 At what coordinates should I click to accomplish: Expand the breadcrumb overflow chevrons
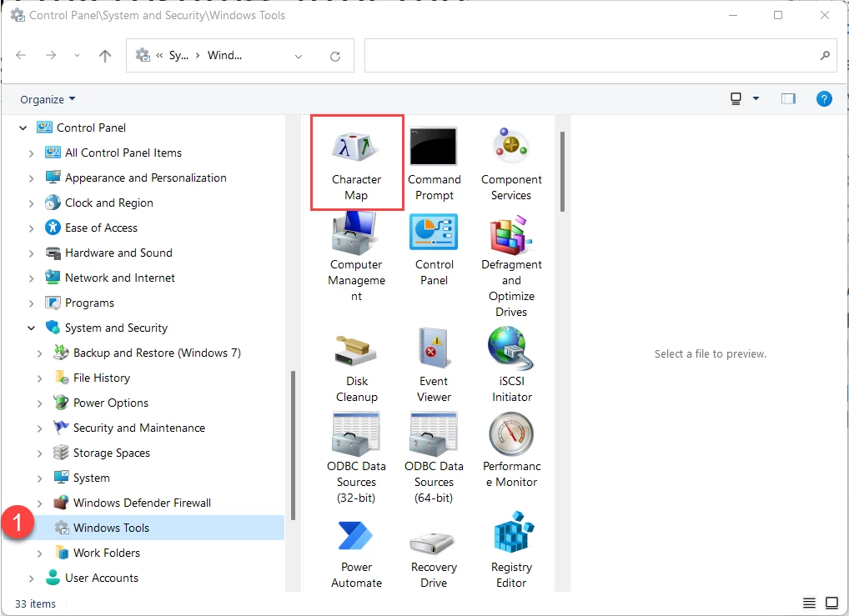coord(159,55)
